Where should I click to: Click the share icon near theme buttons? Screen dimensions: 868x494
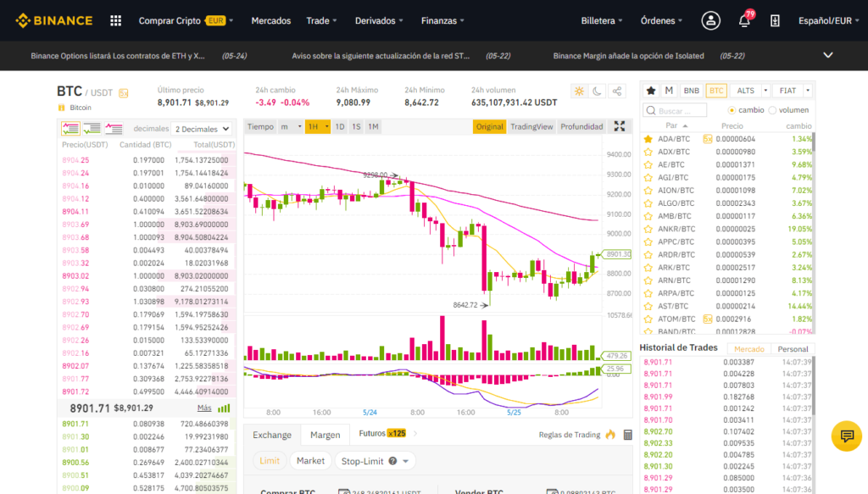(617, 92)
